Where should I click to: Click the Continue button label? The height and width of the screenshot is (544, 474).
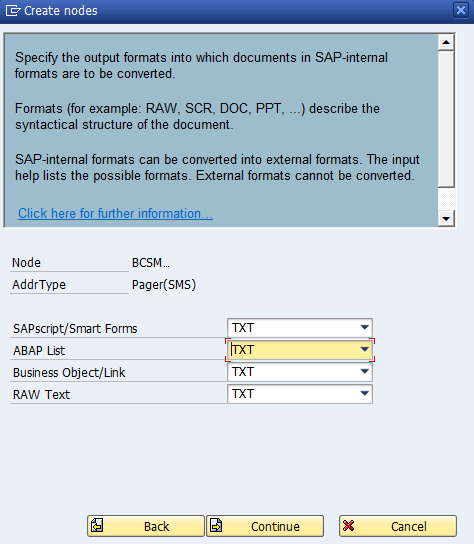[x=275, y=526]
